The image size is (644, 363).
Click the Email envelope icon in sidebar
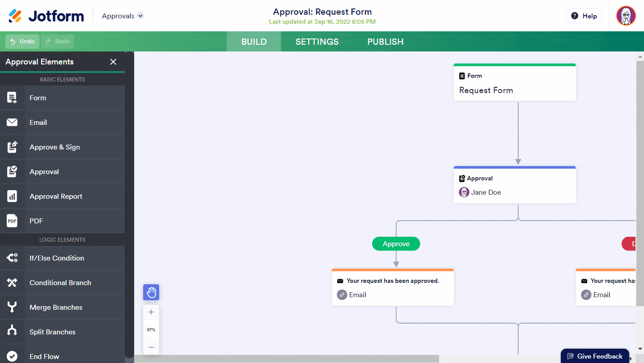(x=12, y=122)
